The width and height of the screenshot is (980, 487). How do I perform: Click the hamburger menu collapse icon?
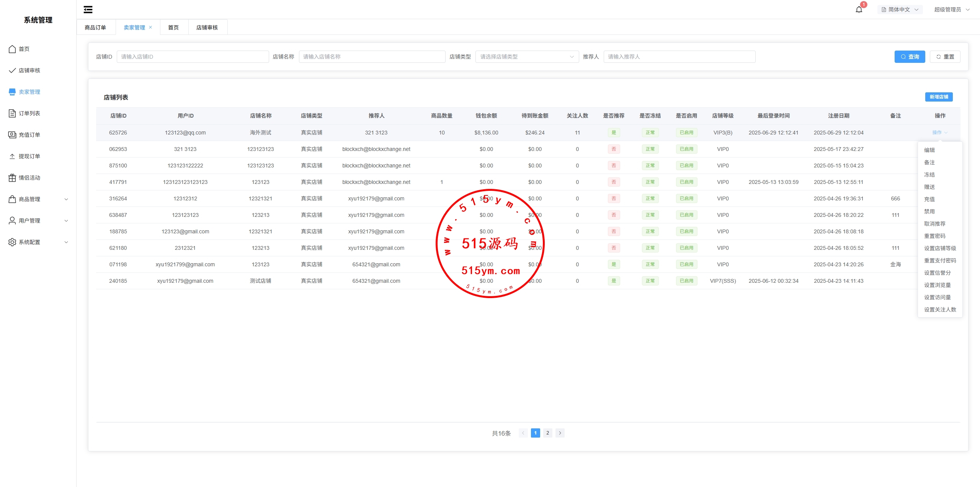88,10
